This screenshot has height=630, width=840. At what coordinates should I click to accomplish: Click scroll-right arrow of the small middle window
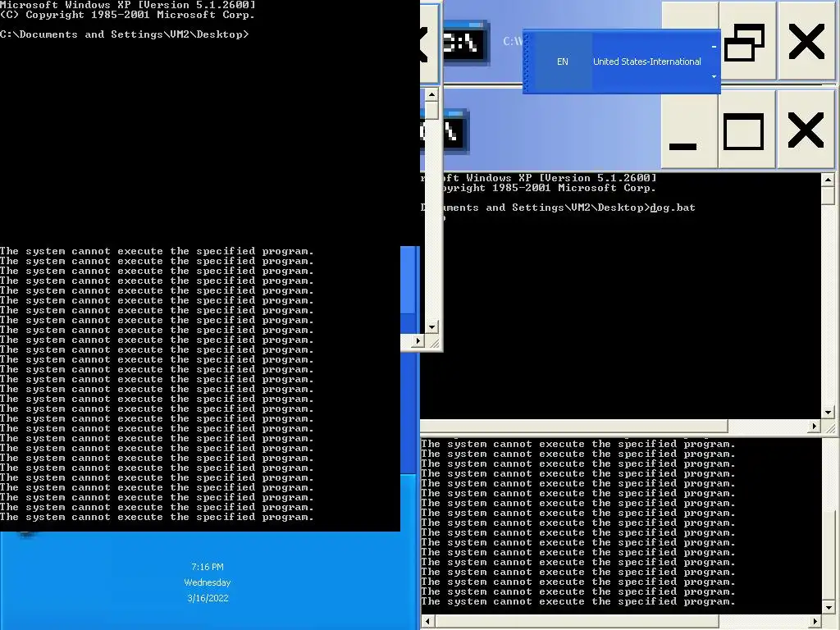tap(418, 340)
